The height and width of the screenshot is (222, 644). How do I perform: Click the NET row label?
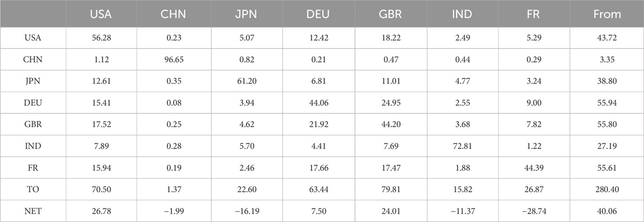click(x=33, y=211)
